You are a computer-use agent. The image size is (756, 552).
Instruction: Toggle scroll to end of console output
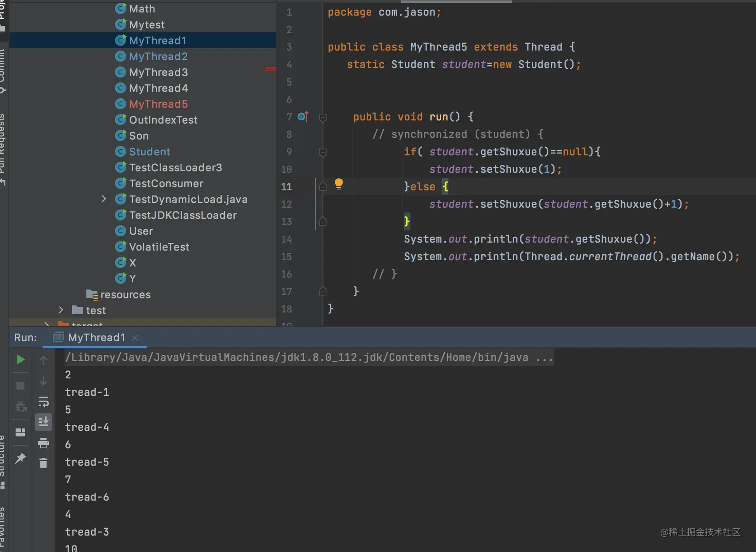pos(43,422)
